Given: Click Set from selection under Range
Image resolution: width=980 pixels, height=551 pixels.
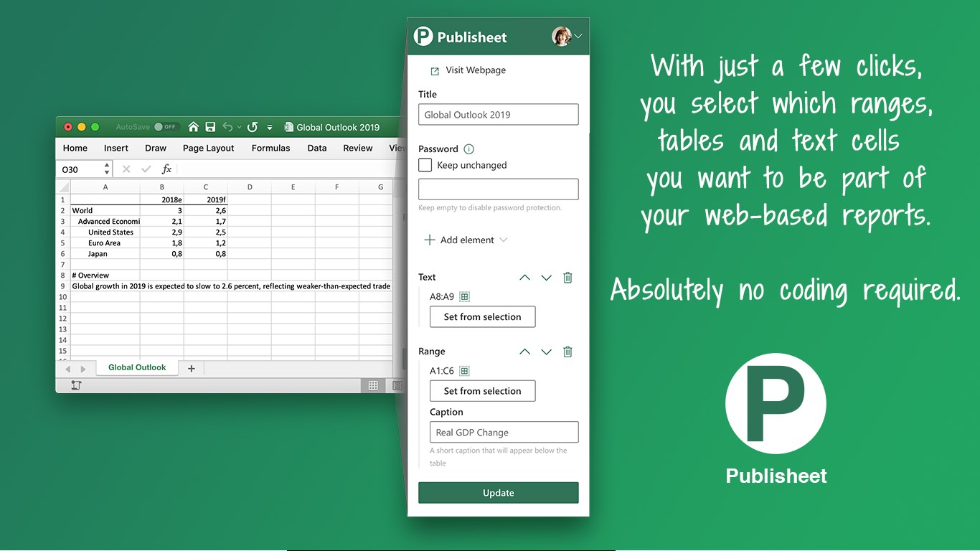Looking at the screenshot, I should [x=483, y=391].
